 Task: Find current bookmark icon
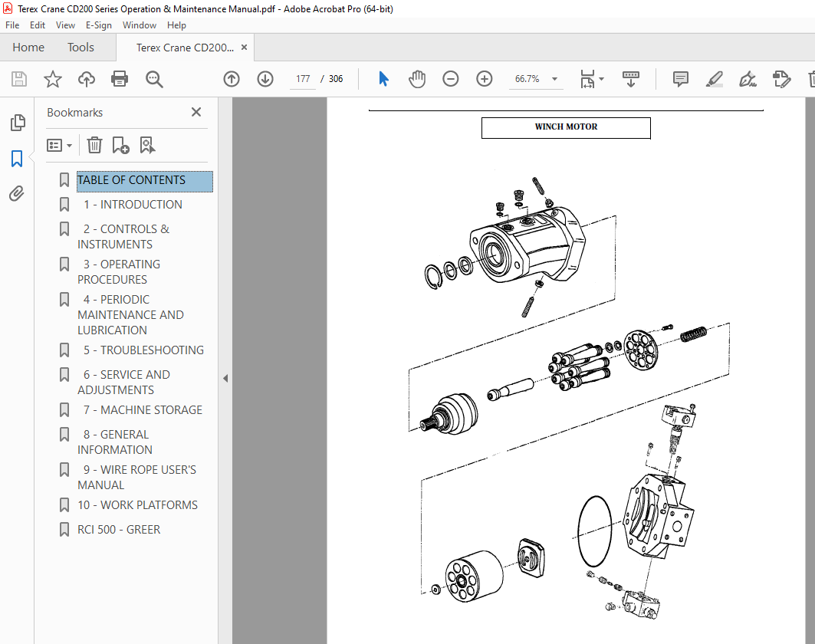click(x=148, y=145)
